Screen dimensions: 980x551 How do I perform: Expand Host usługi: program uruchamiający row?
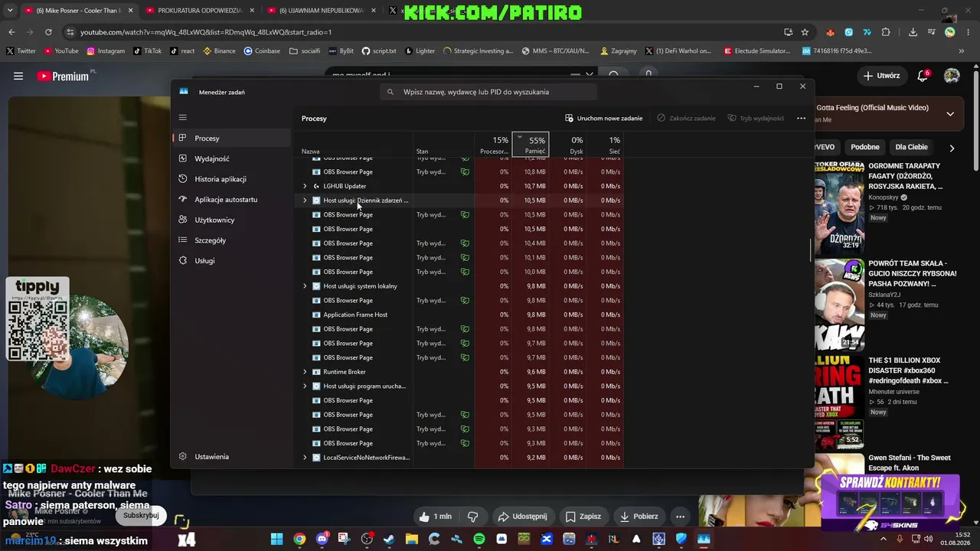click(x=305, y=386)
